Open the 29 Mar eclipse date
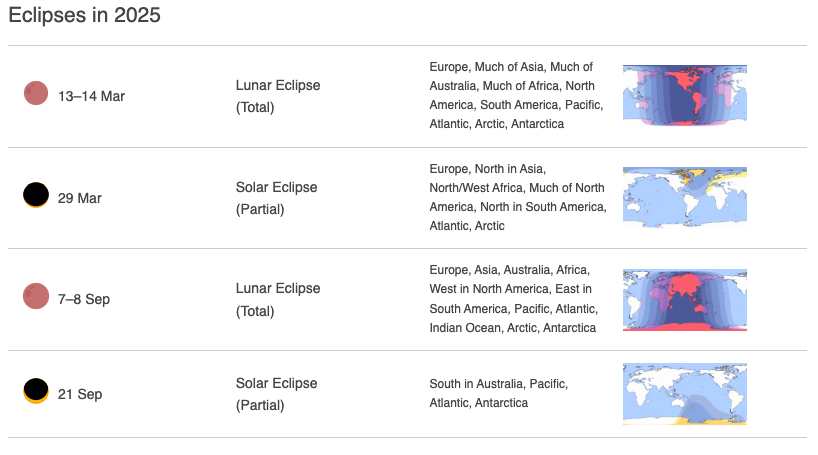 click(x=80, y=198)
